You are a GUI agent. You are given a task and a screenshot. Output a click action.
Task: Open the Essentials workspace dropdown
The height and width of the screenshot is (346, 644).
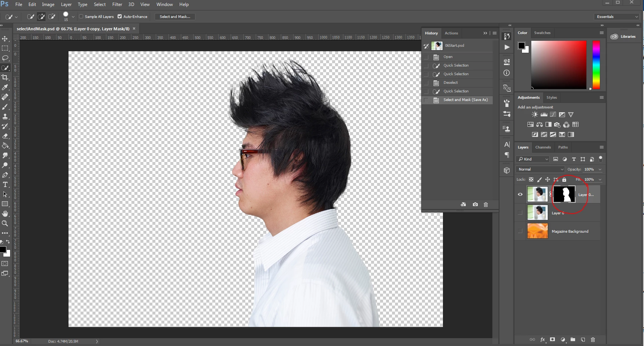coord(617,17)
